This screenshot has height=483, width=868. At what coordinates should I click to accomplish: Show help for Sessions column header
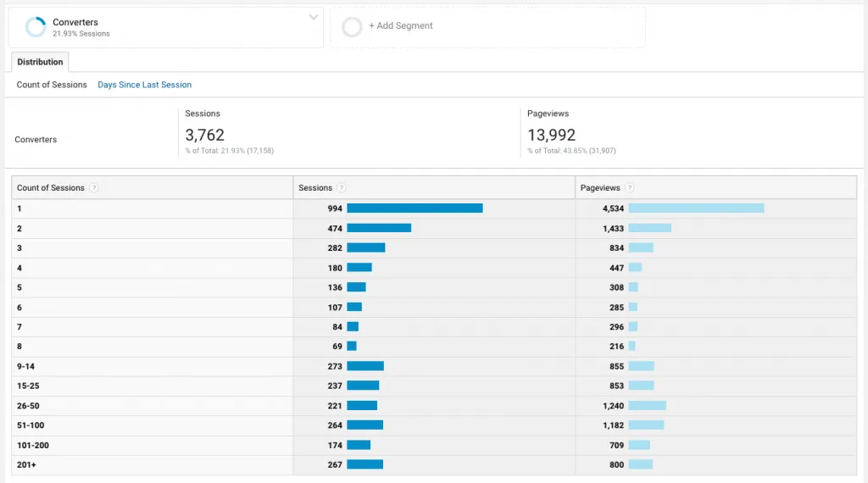[342, 187]
